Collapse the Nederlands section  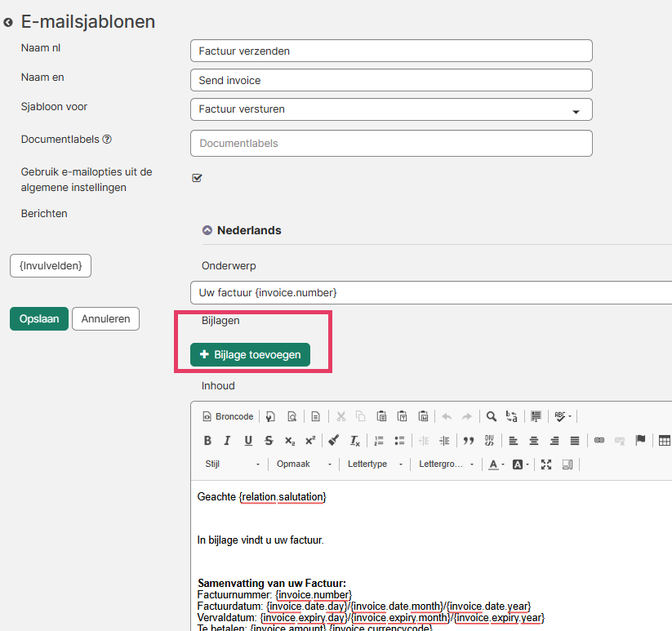click(x=207, y=230)
